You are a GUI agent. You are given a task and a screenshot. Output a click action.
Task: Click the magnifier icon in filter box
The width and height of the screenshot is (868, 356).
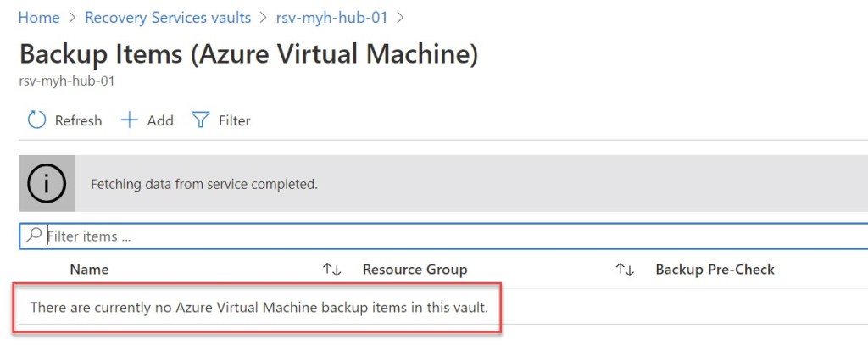coord(35,236)
